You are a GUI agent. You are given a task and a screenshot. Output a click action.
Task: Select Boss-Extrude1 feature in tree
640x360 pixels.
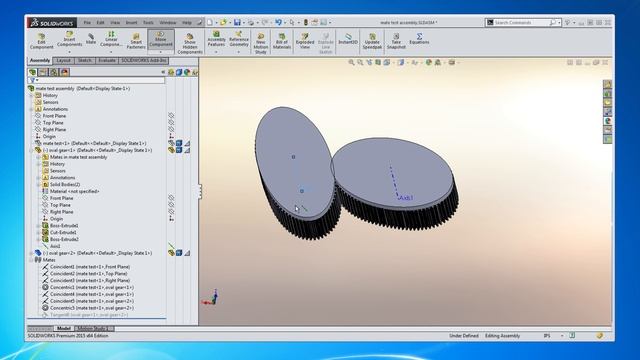[60, 225]
